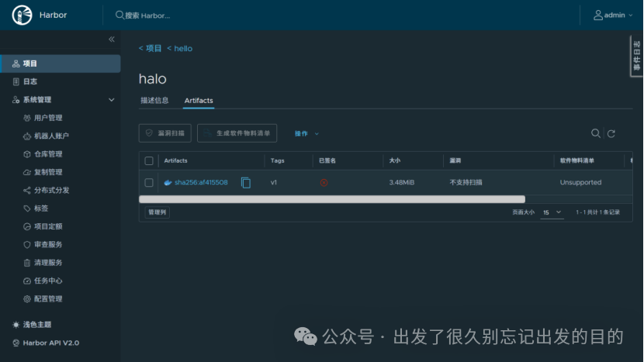Click the v1 tag cell

pos(274,183)
